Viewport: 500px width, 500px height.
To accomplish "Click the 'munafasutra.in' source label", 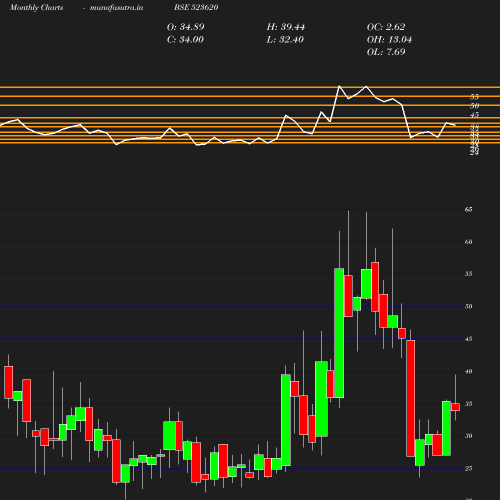I will pos(116,8).
